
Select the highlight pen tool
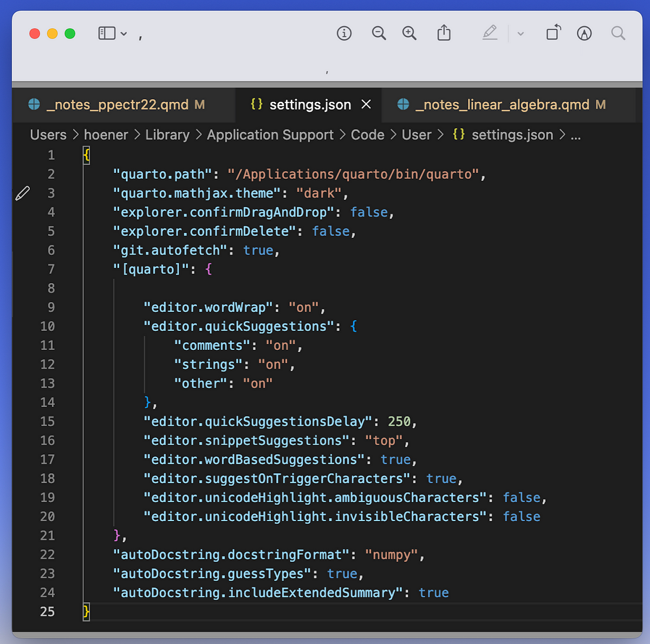pos(490,33)
